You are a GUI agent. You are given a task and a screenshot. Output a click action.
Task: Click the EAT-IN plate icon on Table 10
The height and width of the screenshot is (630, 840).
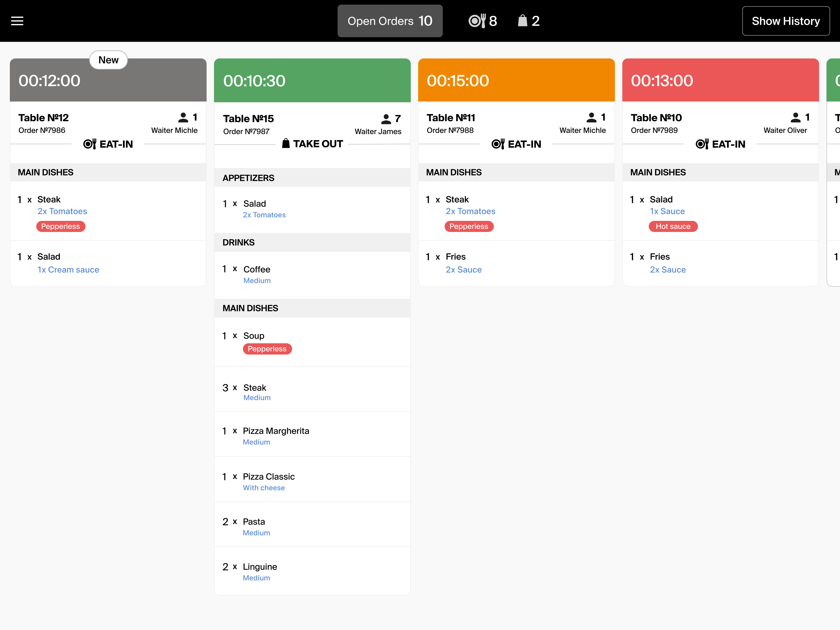coord(702,144)
